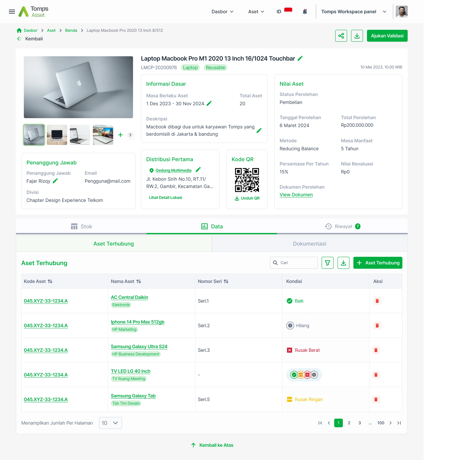
Task: Open the hamburger menu
Action: point(12,11)
